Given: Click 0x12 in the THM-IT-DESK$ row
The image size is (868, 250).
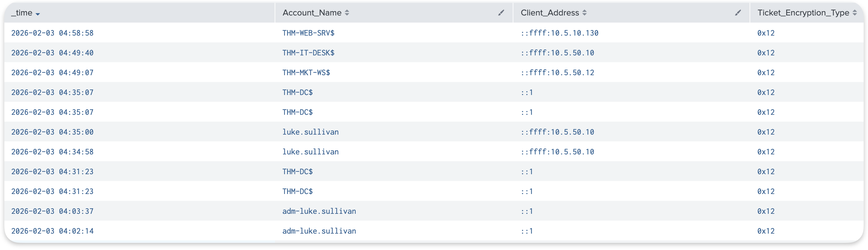Looking at the screenshot, I should point(766,53).
